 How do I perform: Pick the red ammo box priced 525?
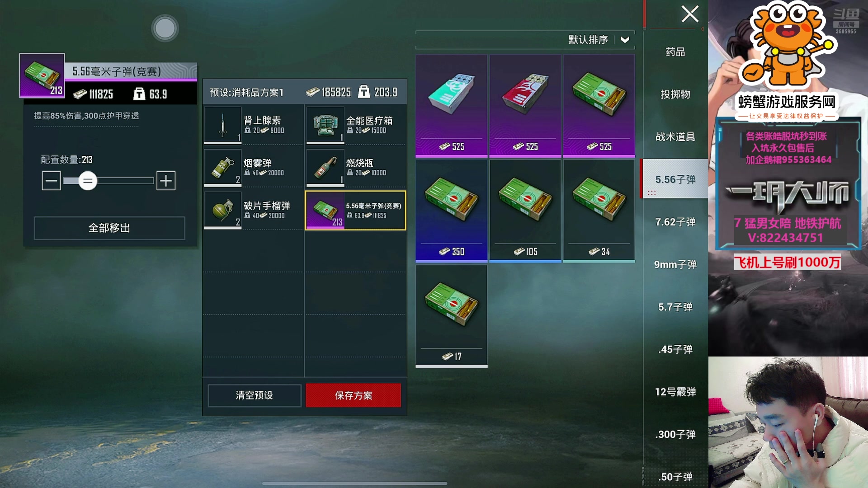(x=525, y=106)
